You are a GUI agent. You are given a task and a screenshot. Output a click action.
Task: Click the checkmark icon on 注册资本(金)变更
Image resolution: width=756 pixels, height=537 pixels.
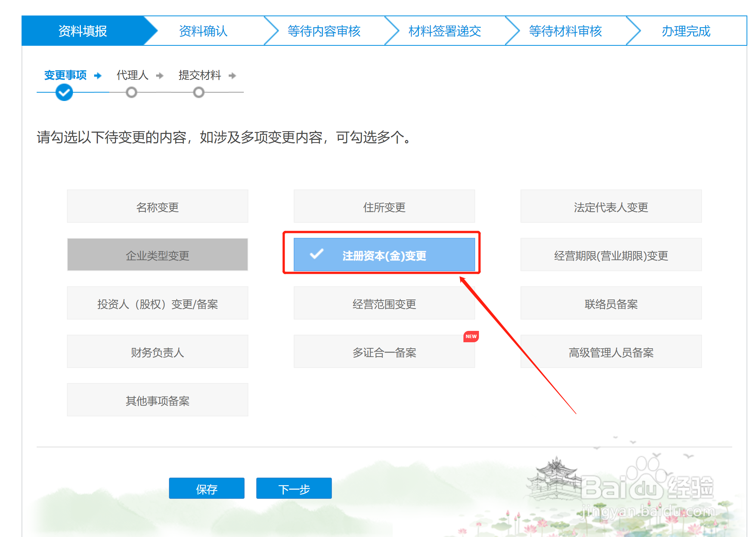(x=317, y=255)
